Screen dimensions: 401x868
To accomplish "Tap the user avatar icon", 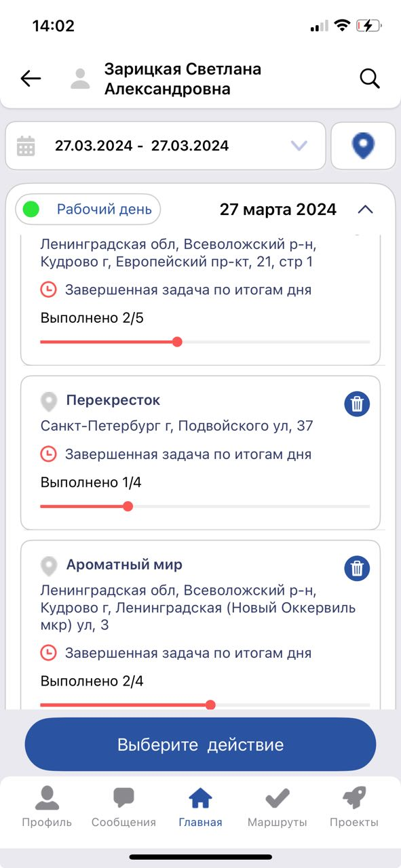I will coord(80,79).
